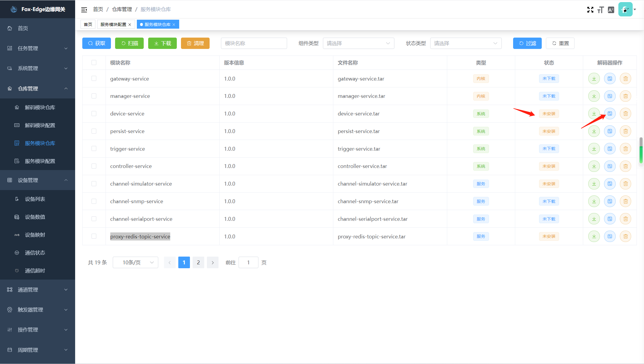644x364 pixels.
Task: Open the 组件类型 dropdown
Action: 358,43
